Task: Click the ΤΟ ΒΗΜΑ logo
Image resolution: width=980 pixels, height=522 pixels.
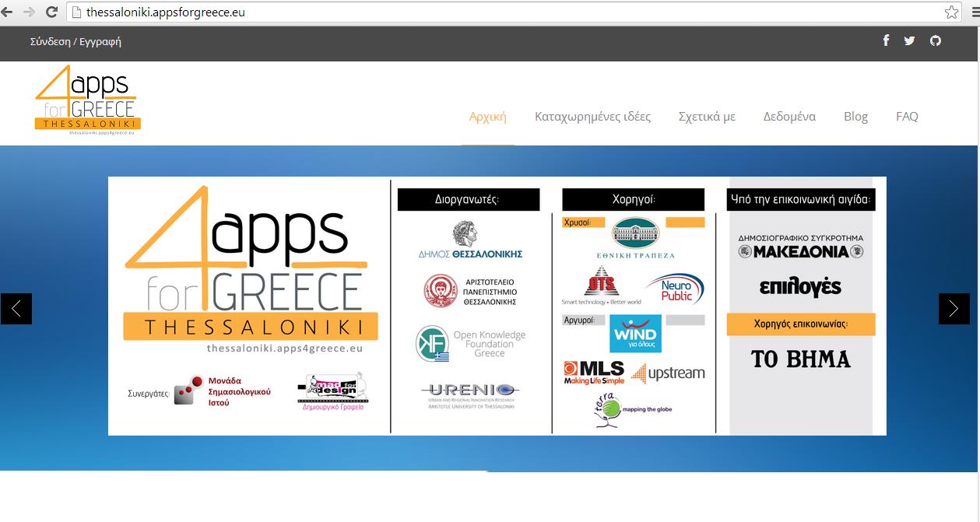Action: pos(800,359)
